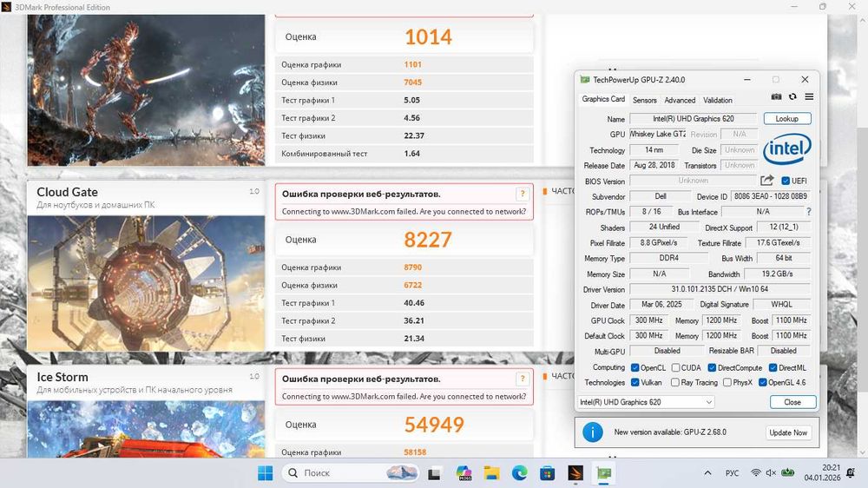Click the Cloud Gate title text
The width and height of the screenshot is (868, 488).
pyautogui.click(x=67, y=192)
